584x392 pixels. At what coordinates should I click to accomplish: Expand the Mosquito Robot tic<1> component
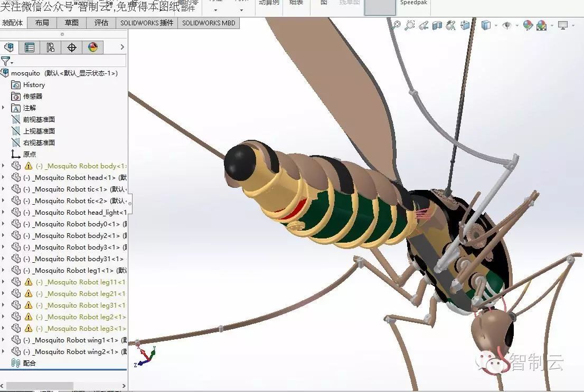(3, 189)
